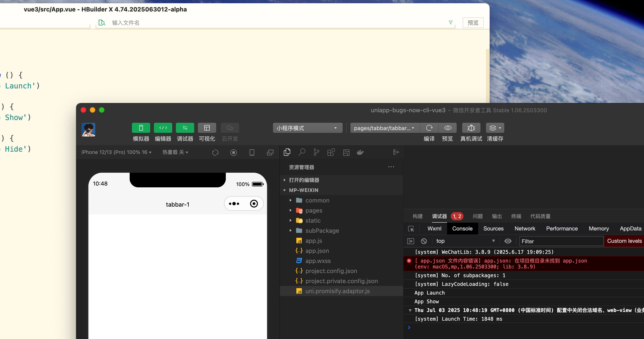Switch to the 输出 tab
The height and width of the screenshot is (339, 644).
(497, 216)
